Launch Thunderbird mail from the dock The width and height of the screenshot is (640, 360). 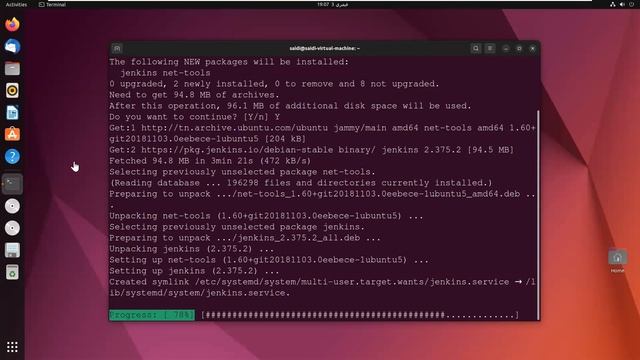(x=12, y=47)
